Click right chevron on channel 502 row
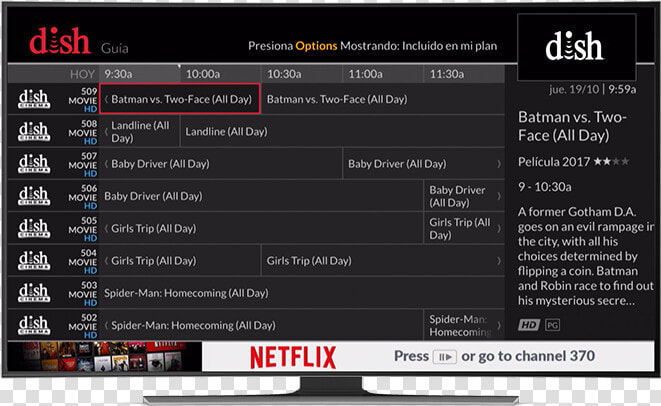 [x=499, y=325]
